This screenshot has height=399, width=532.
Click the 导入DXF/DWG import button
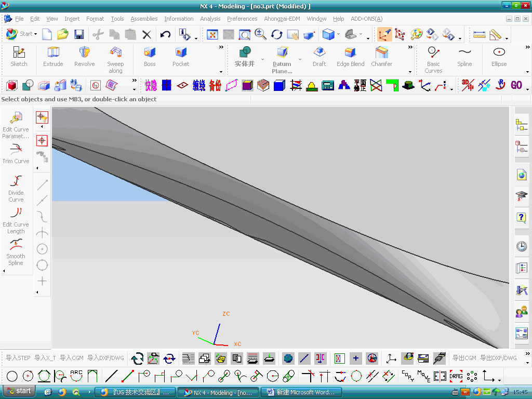click(x=106, y=357)
